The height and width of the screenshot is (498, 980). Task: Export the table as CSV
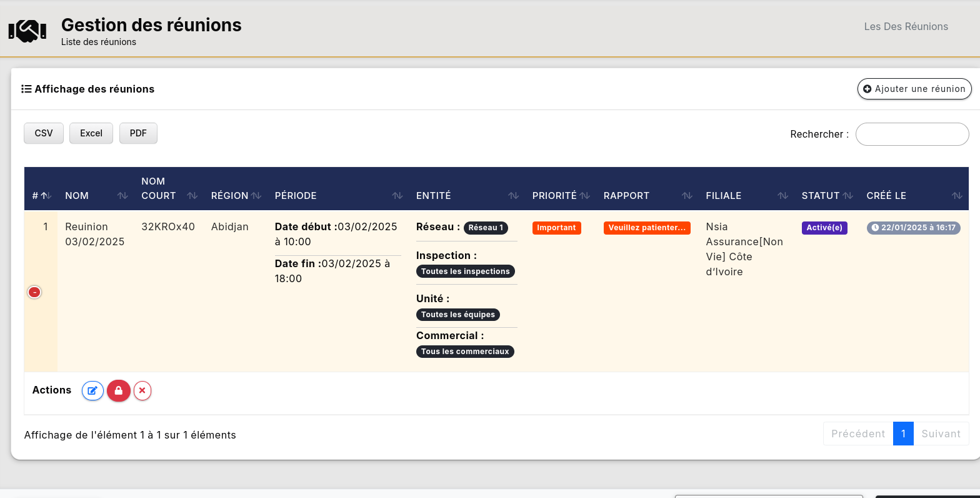44,133
